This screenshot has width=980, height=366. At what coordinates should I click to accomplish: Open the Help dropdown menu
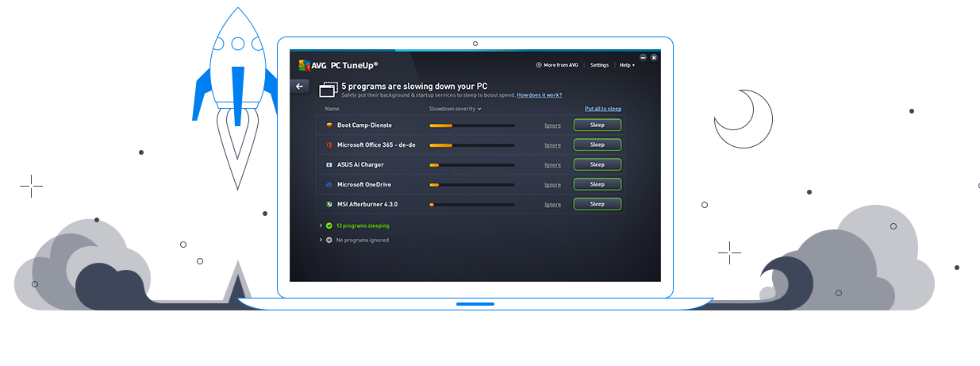coord(627,65)
